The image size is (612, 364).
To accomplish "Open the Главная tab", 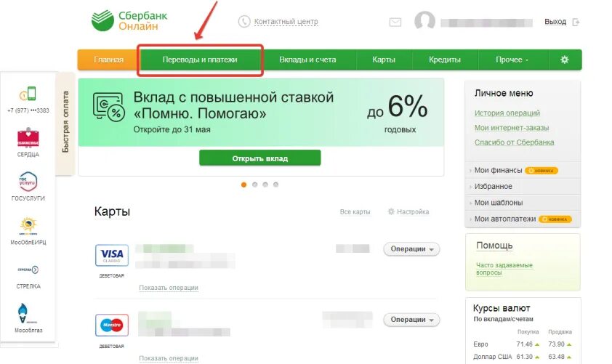I will [108, 60].
